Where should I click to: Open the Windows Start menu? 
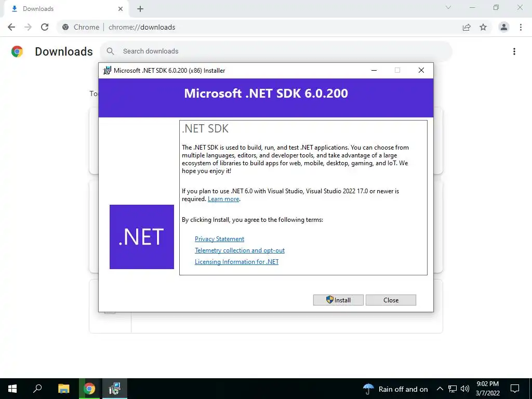[12, 389]
